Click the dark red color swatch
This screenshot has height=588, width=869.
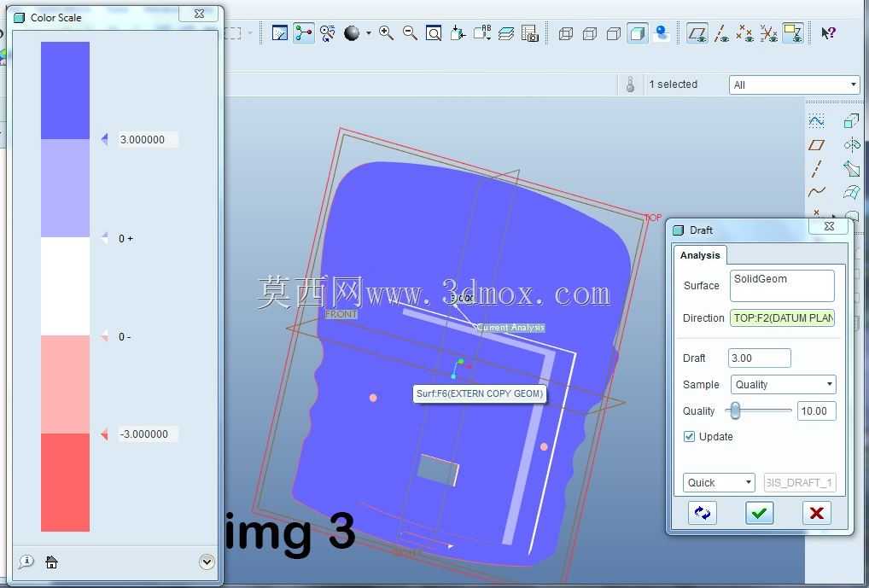(65, 482)
